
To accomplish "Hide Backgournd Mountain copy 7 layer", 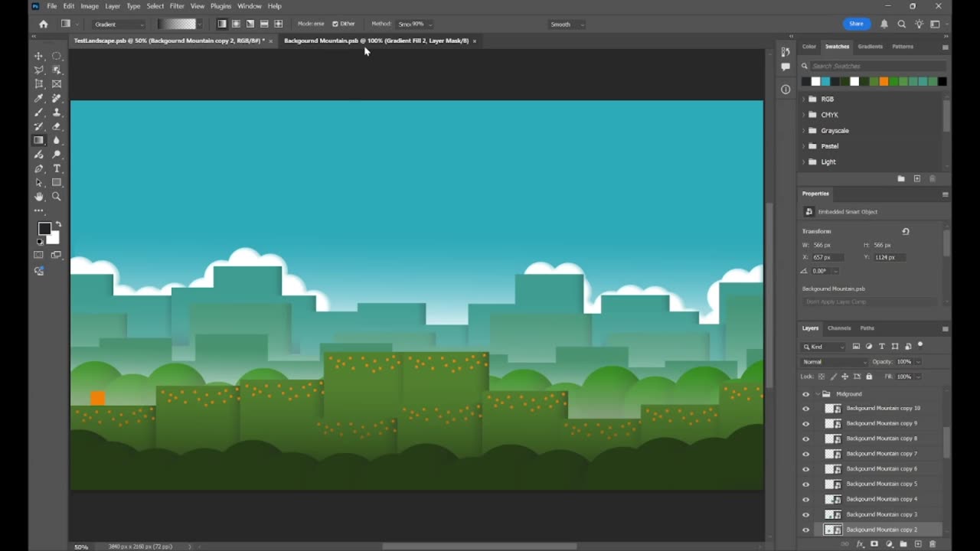I will [x=805, y=454].
